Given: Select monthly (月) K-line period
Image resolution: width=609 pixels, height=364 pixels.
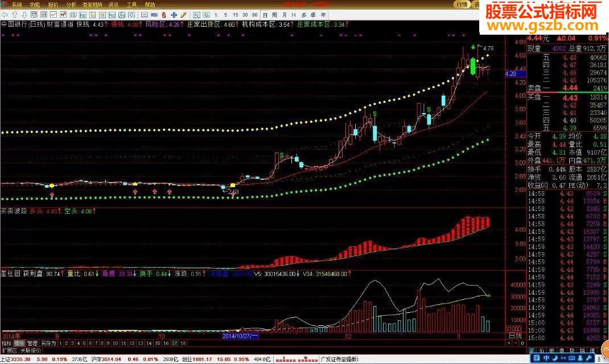Looking at the screenshot, I should (285, 15).
